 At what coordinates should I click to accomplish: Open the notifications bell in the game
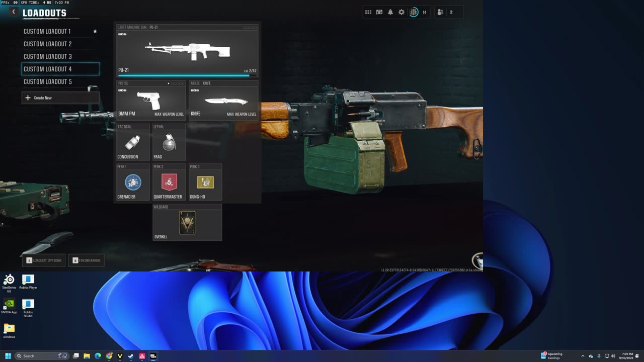pyautogui.click(x=390, y=12)
